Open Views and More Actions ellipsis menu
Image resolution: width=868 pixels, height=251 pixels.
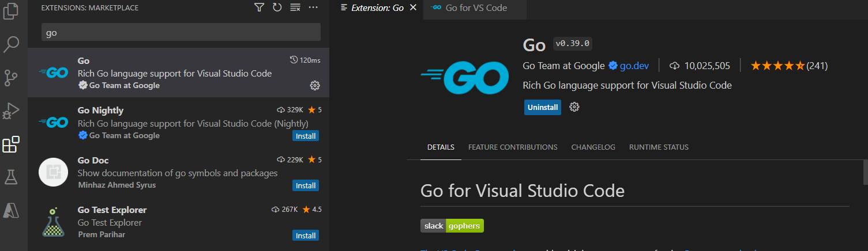pyautogui.click(x=313, y=7)
